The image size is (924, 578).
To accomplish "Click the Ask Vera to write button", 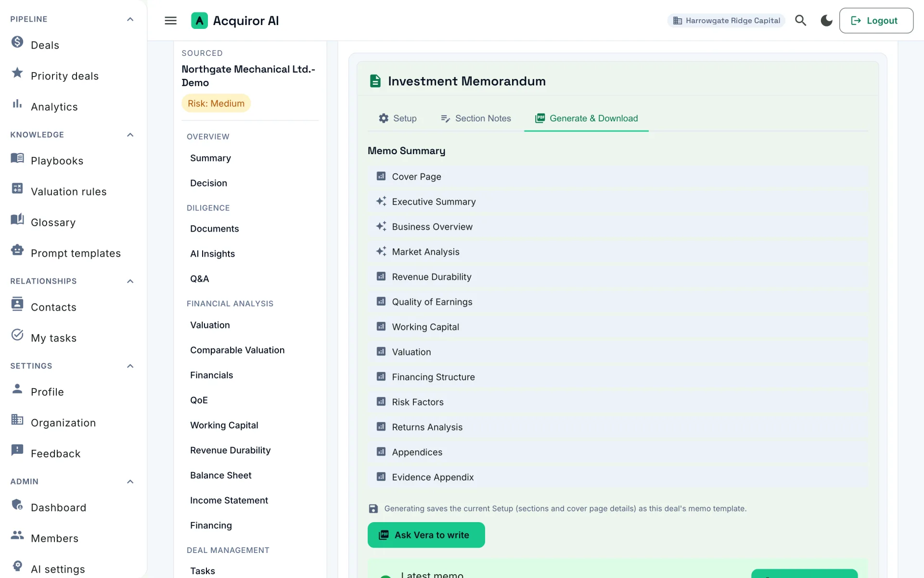I will (x=426, y=535).
